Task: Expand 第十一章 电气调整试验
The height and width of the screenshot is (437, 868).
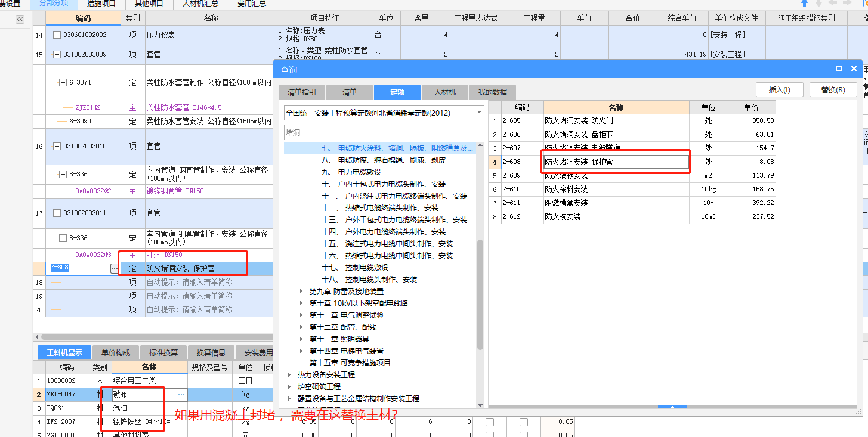Action: [301, 315]
